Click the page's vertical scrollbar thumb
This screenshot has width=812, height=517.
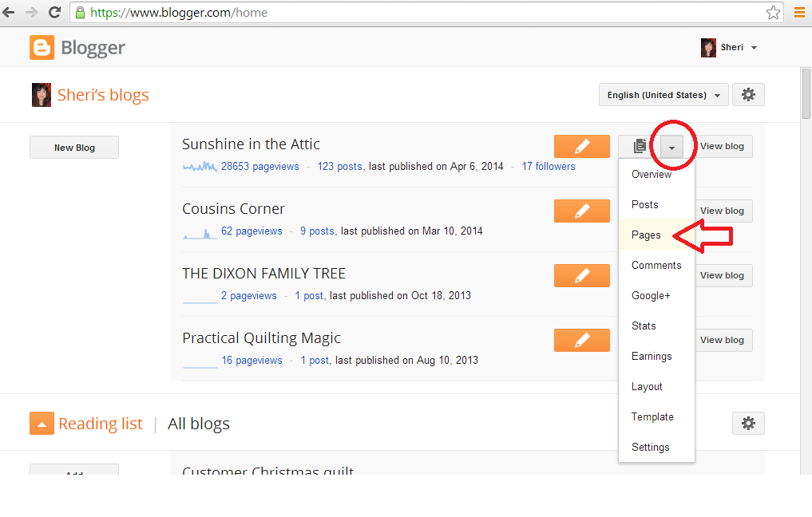tap(806, 93)
